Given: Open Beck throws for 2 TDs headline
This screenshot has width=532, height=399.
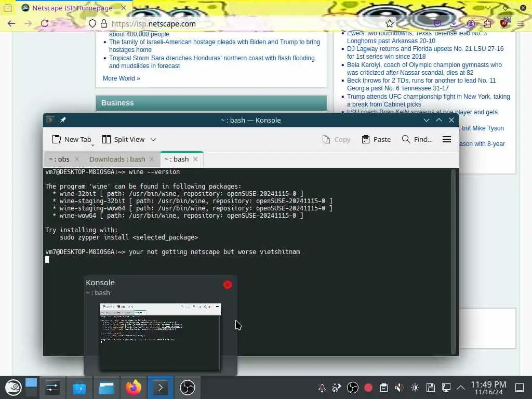Looking at the screenshot, I should (421, 84).
